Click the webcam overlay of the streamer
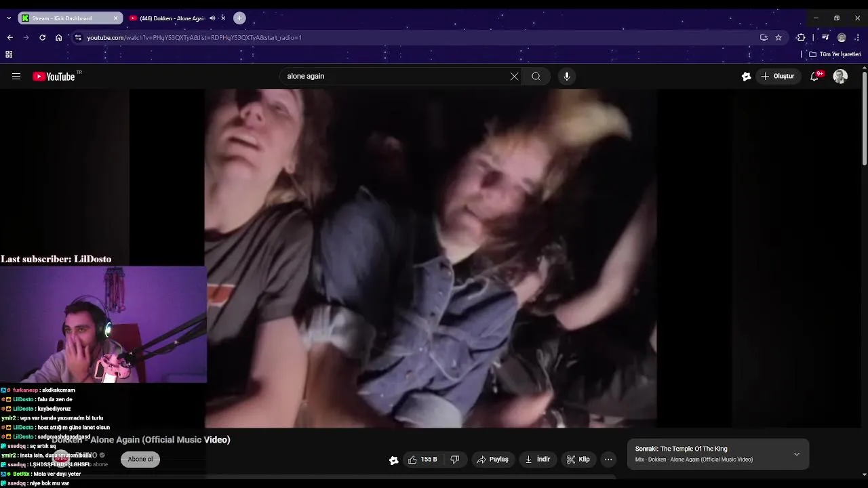 (x=103, y=324)
